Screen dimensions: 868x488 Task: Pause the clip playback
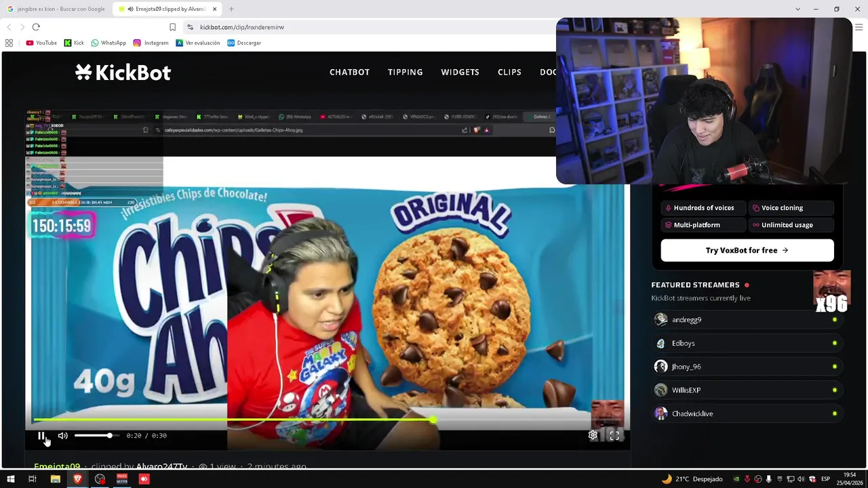pyautogui.click(x=41, y=436)
